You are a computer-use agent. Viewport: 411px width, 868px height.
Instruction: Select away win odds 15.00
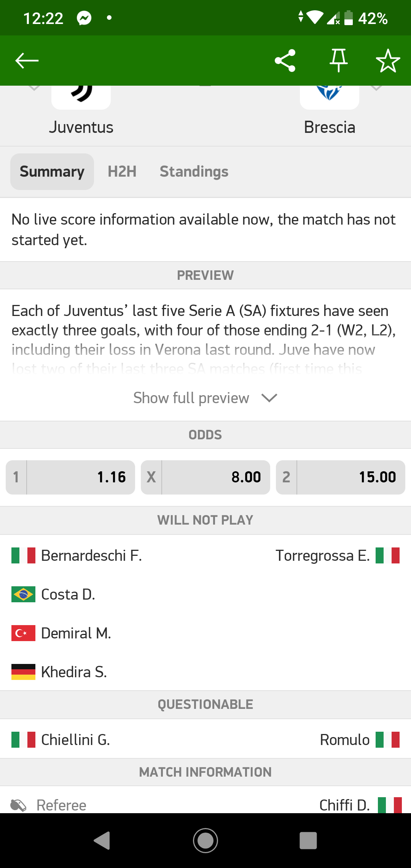point(341,477)
